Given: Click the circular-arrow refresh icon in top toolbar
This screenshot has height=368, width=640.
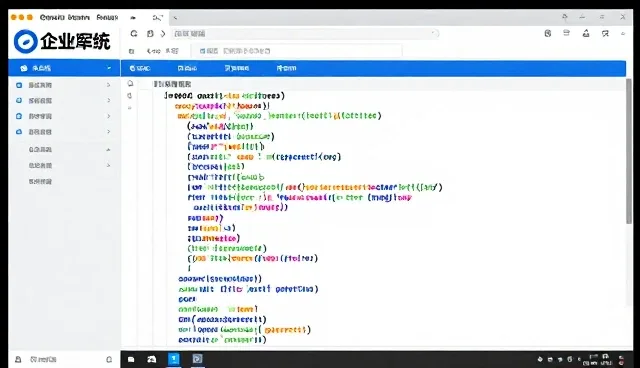Looking at the screenshot, I should [x=134, y=33].
